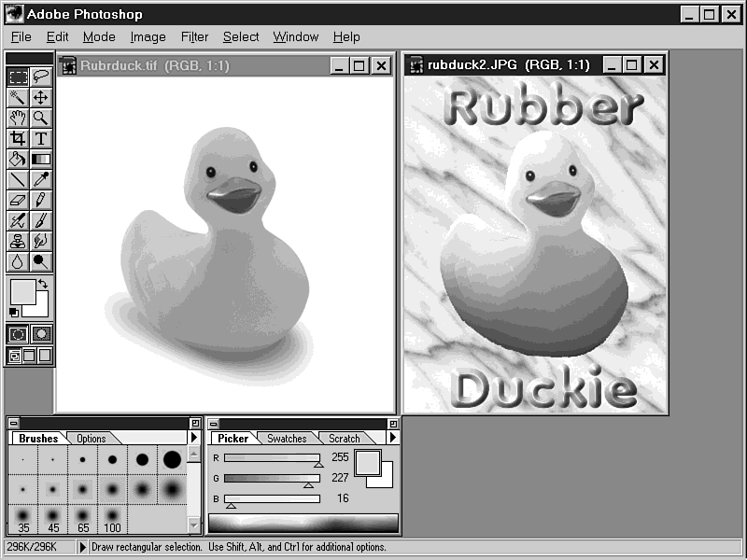Click the G color slider handle

pyautogui.click(x=308, y=484)
